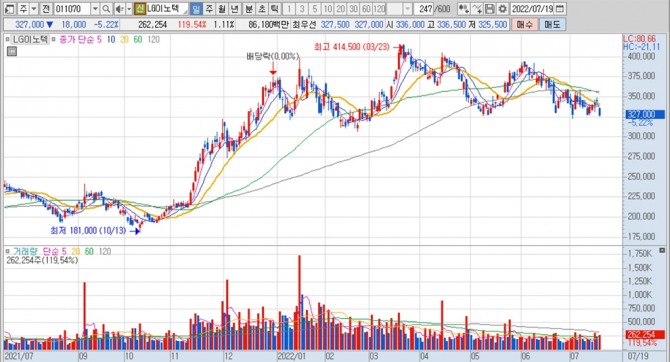The height and width of the screenshot is (362, 670).
Task: Click the magnifier stock search icon
Action: (x=106, y=9)
